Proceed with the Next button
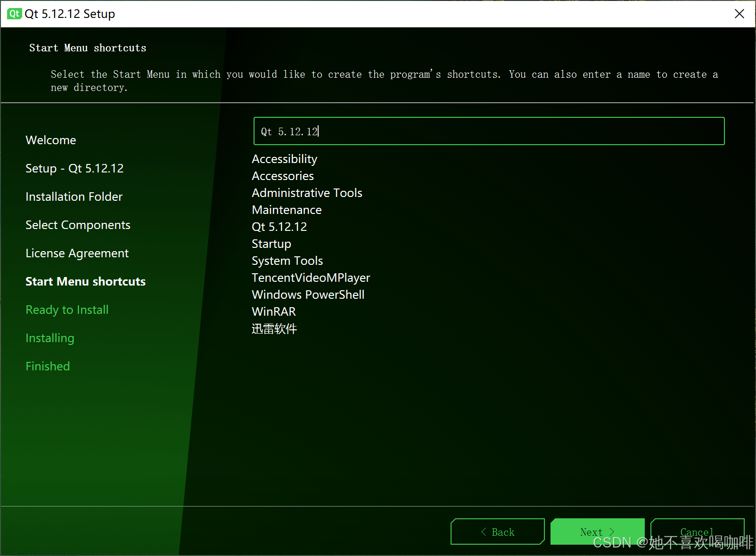Screen dimensions: 756x556 click(x=597, y=531)
